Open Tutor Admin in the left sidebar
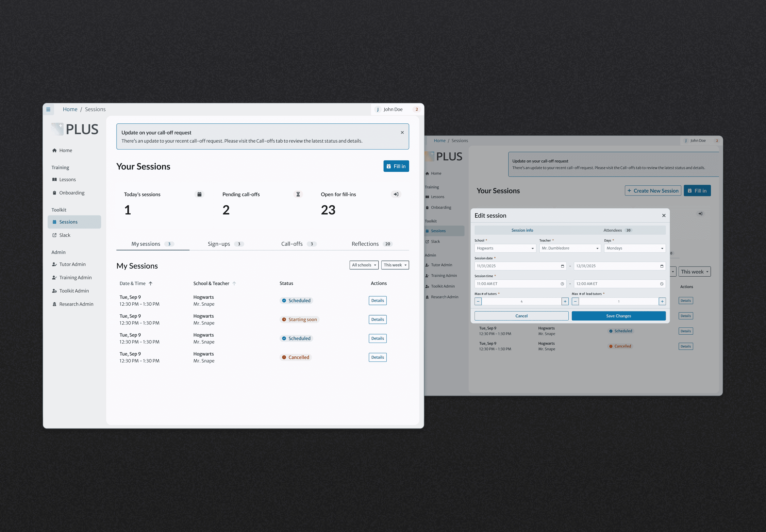Viewport: 766px width, 532px height. [x=72, y=264]
